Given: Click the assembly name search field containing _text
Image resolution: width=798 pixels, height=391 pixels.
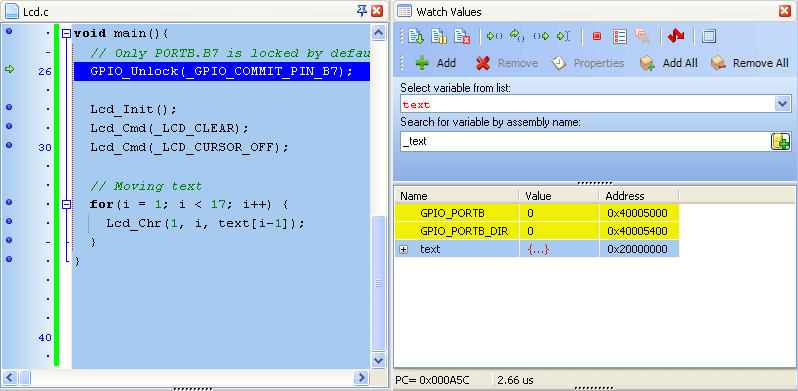Looking at the screenshot, I should 585,142.
